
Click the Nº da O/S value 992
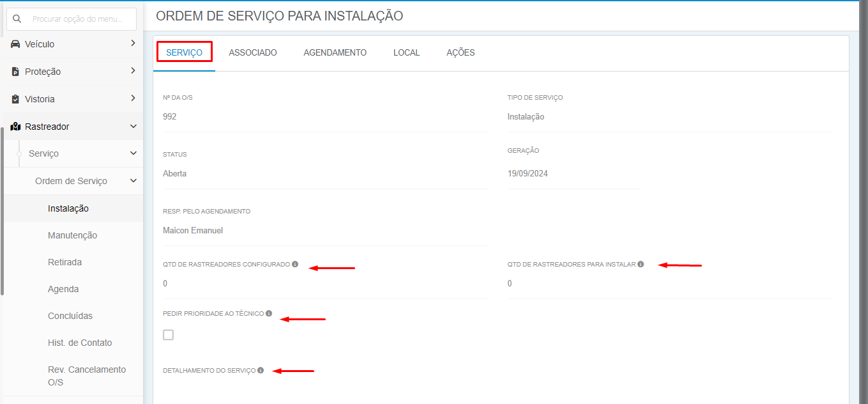point(170,117)
